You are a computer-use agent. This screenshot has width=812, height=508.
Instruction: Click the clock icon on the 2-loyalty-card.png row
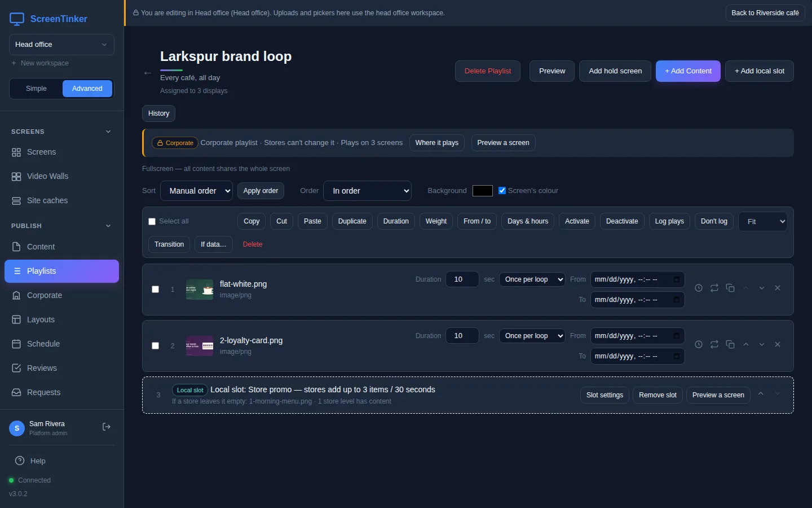699,344
